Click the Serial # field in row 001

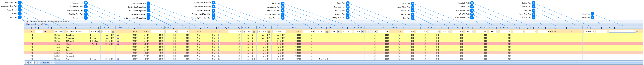click(589, 32)
